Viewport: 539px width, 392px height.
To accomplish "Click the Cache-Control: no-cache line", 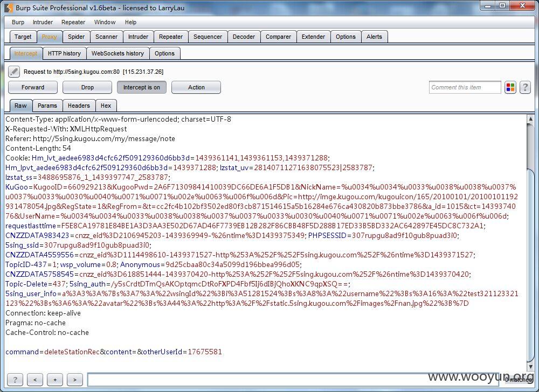I will pyautogui.click(x=47, y=332).
